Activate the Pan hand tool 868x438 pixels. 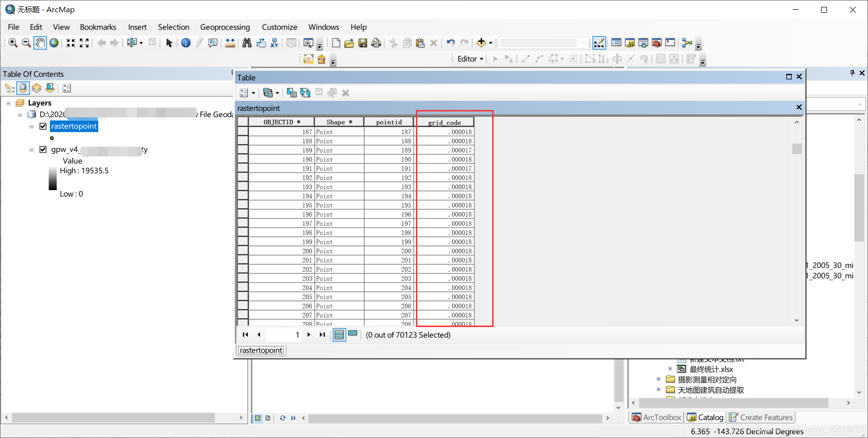(x=40, y=43)
